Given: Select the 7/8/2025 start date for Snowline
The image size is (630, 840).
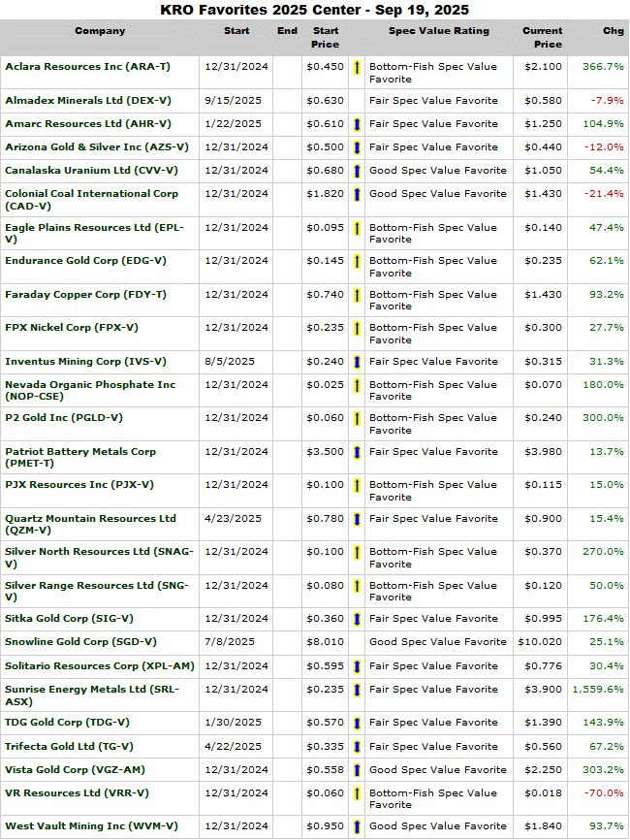Looking at the screenshot, I should coord(230,642).
